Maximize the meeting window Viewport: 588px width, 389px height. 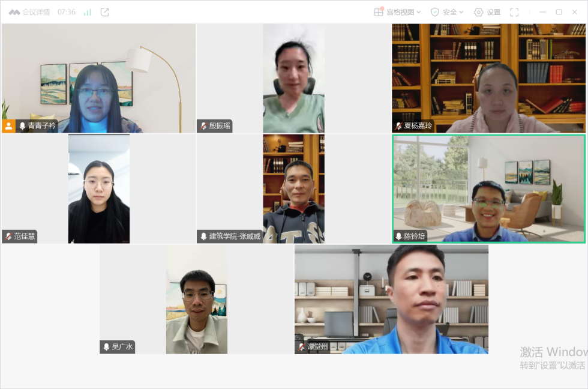pos(559,12)
